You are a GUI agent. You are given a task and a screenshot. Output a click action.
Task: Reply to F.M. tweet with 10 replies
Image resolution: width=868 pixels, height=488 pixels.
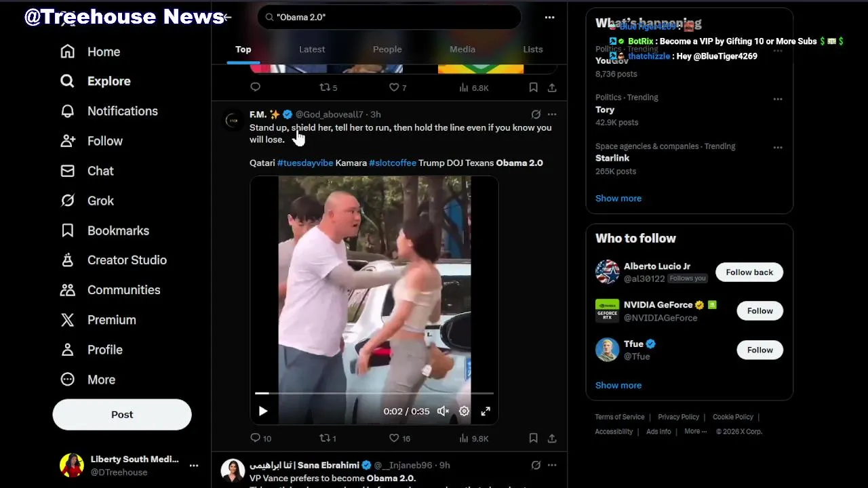[261, 438]
